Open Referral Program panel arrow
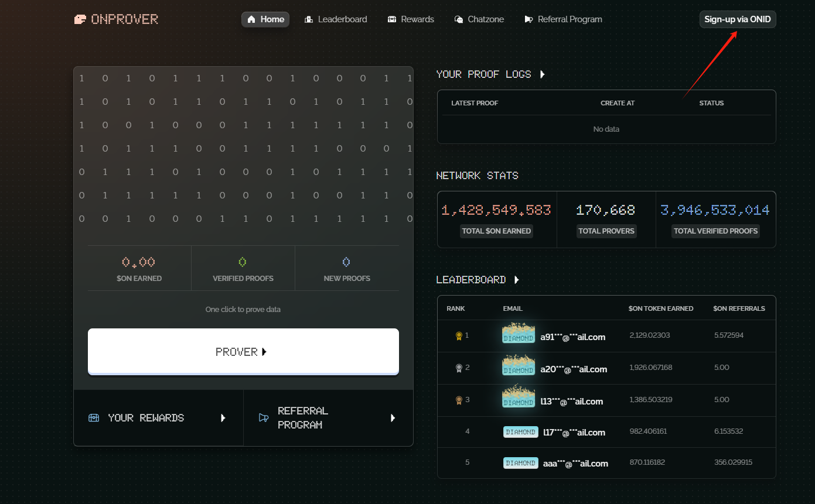The height and width of the screenshot is (504, 815). click(393, 418)
